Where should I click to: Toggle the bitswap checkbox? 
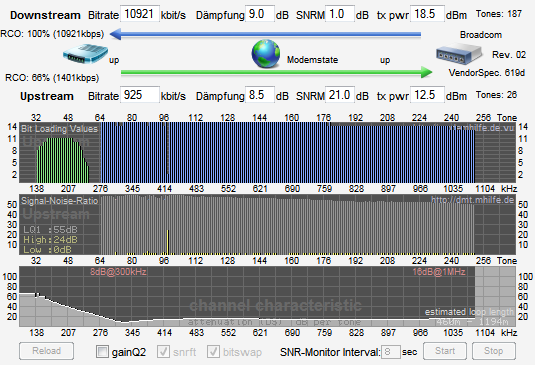click(213, 351)
